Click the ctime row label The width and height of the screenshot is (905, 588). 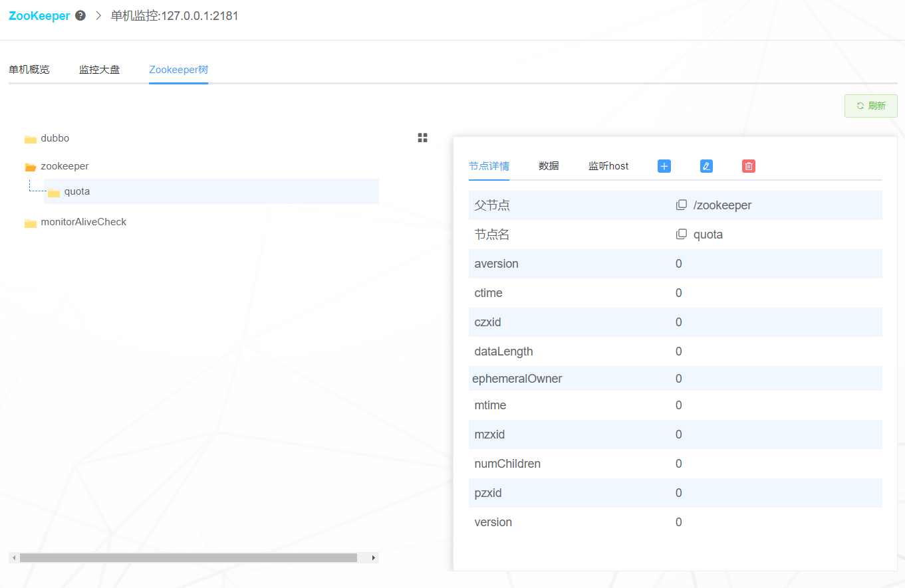point(488,293)
